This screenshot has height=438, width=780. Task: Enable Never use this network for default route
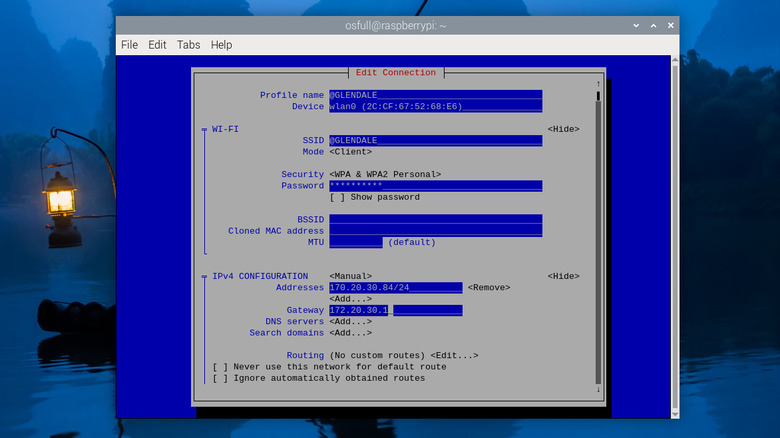[x=220, y=367]
